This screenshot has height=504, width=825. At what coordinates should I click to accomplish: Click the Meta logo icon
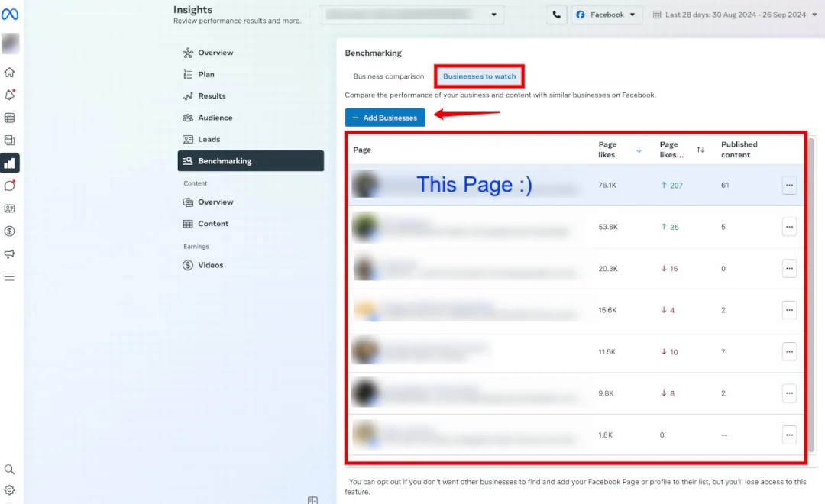(x=9, y=15)
